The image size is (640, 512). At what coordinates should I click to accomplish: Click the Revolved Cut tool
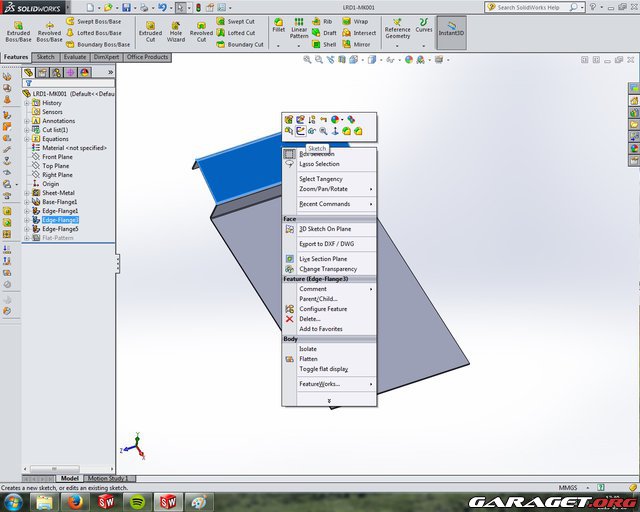click(x=201, y=30)
